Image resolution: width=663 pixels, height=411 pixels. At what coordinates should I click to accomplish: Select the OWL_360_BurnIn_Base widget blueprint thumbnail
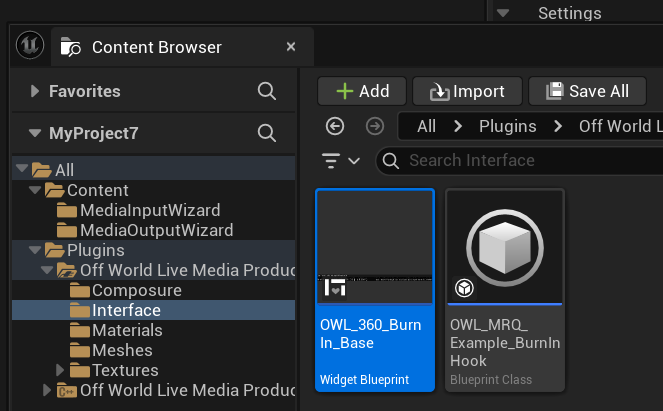click(x=375, y=247)
